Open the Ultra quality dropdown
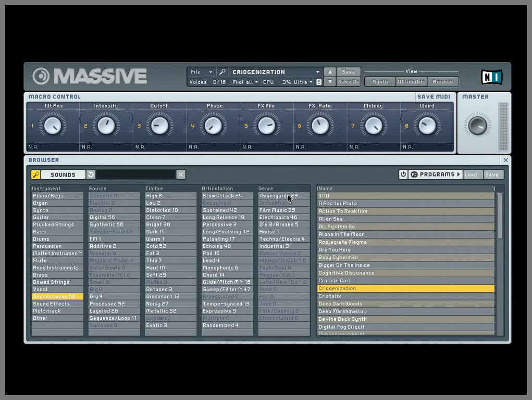This screenshot has height=400, width=532. click(x=303, y=82)
